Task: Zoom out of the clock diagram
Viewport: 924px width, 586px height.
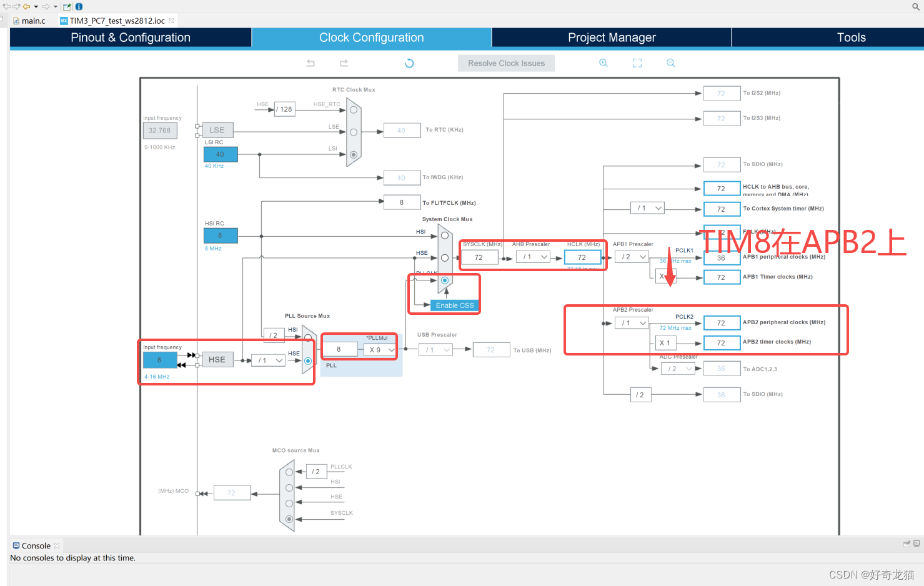Action: pos(671,63)
